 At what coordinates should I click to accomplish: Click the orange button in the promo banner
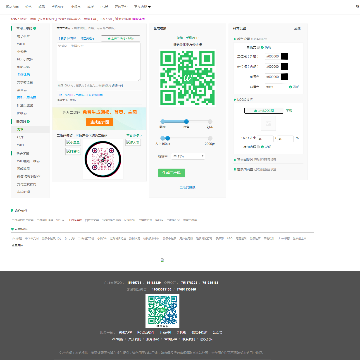(x=99, y=122)
